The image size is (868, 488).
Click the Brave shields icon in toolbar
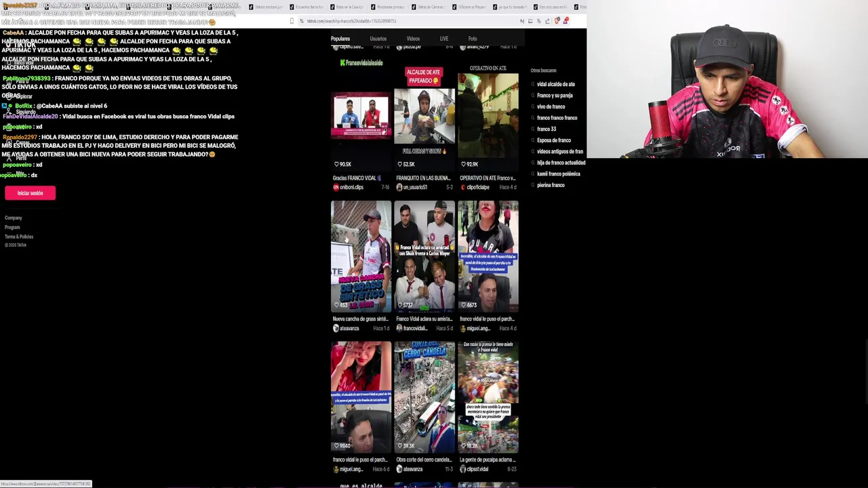557,21
